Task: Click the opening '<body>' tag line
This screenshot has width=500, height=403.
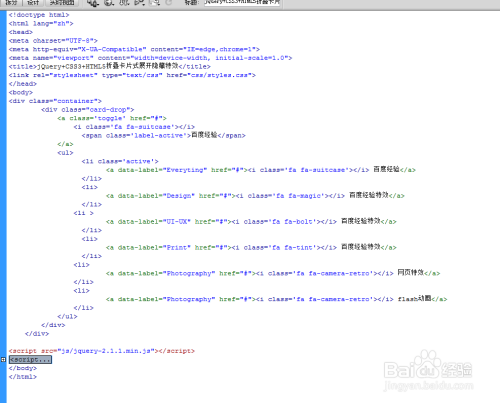Action: (21, 92)
